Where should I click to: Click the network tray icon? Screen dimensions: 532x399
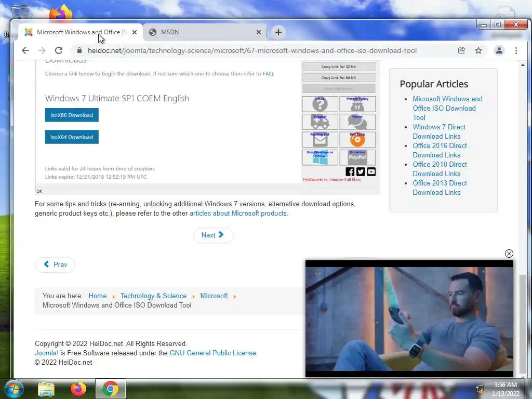480,389
